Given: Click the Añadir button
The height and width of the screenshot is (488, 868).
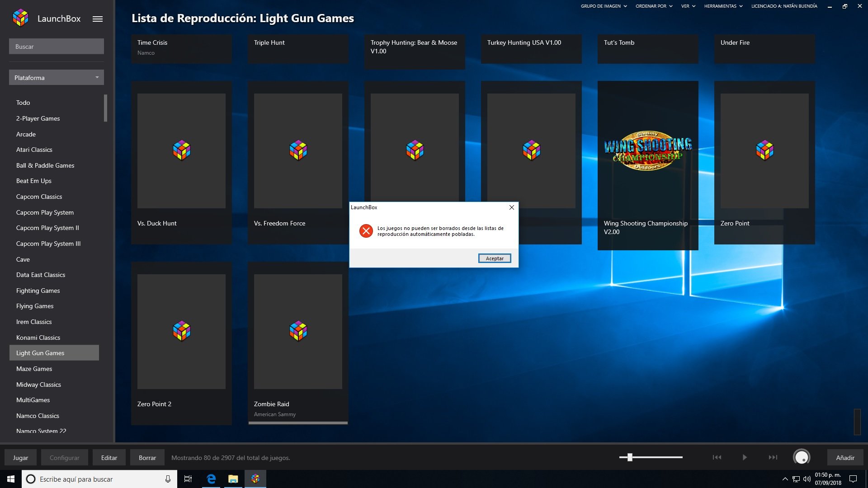Looking at the screenshot, I should (845, 457).
